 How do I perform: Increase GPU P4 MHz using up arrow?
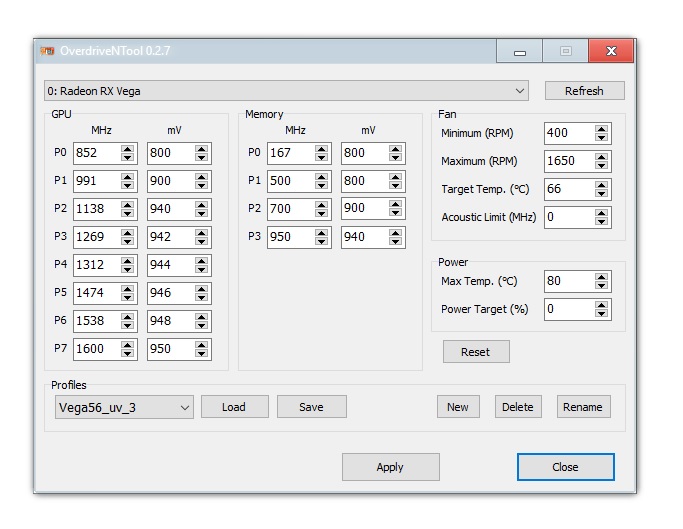(128, 261)
